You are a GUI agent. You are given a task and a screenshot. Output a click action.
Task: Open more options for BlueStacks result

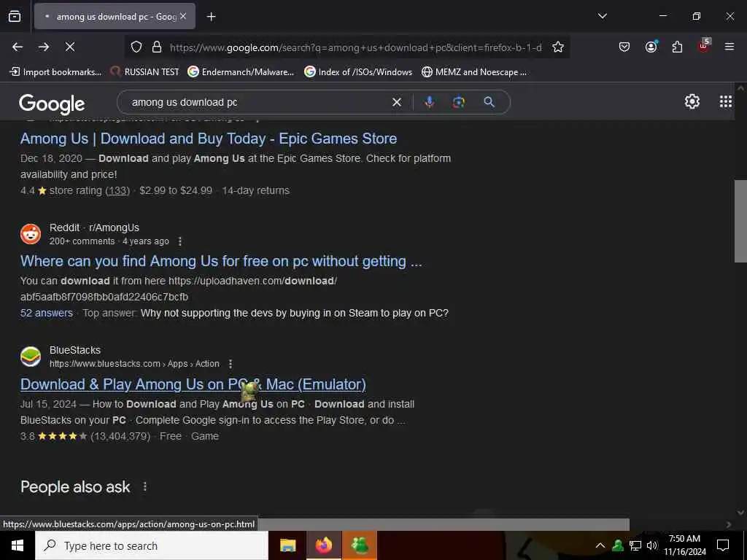230,364
